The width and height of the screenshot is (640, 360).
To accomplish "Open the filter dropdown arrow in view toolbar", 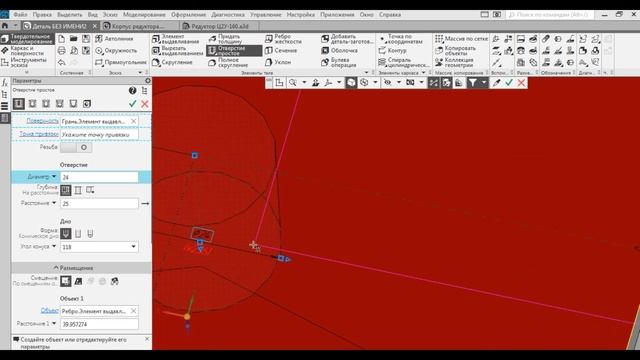I will (x=484, y=83).
